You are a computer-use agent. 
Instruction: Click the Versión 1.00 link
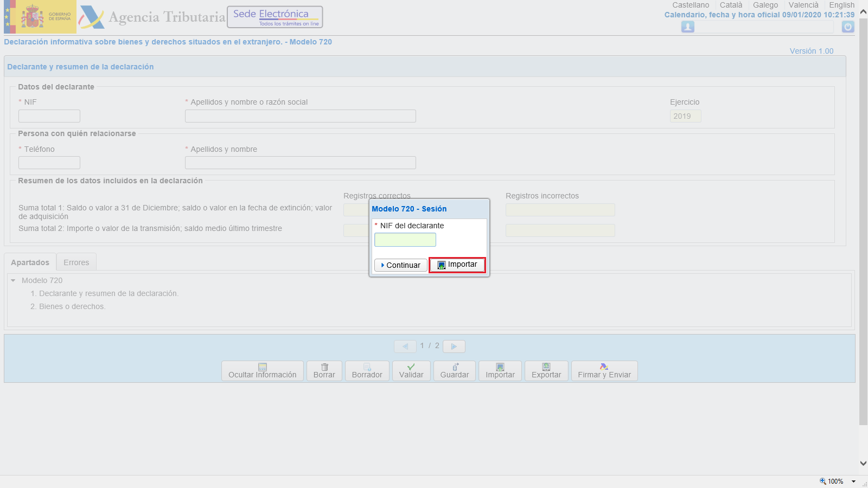[x=812, y=51]
